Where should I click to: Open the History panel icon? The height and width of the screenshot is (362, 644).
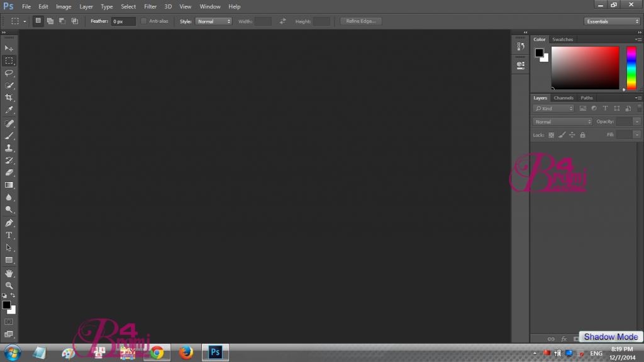[x=521, y=46]
